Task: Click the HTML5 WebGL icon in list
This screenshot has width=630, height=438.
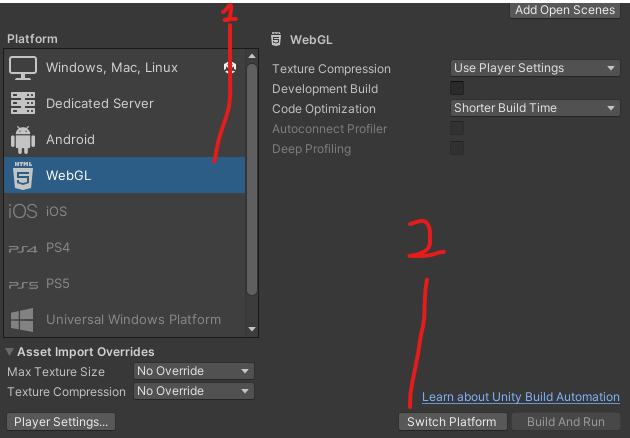Action: [x=22, y=176]
